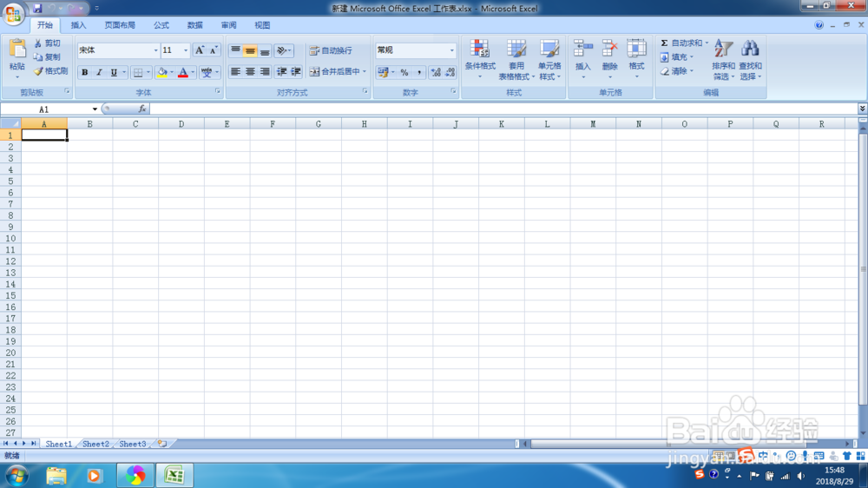The height and width of the screenshot is (488, 868).
Task: Click the borders icon
Action: (138, 72)
